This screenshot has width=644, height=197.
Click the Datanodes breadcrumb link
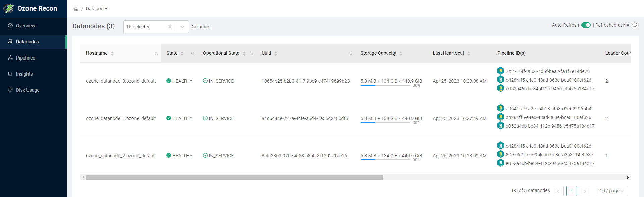(x=97, y=9)
